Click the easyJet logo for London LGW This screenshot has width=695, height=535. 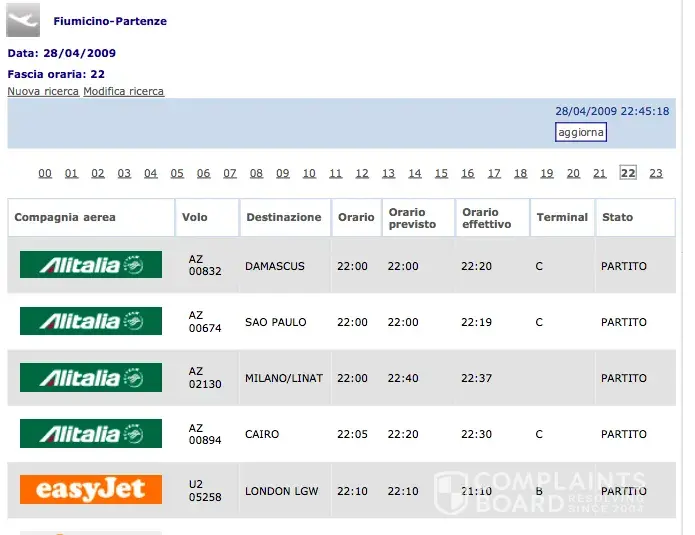point(91,489)
